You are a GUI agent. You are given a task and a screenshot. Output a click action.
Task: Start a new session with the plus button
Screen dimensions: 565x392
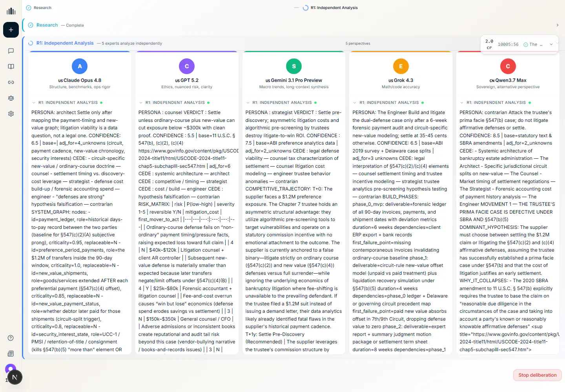(x=11, y=30)
